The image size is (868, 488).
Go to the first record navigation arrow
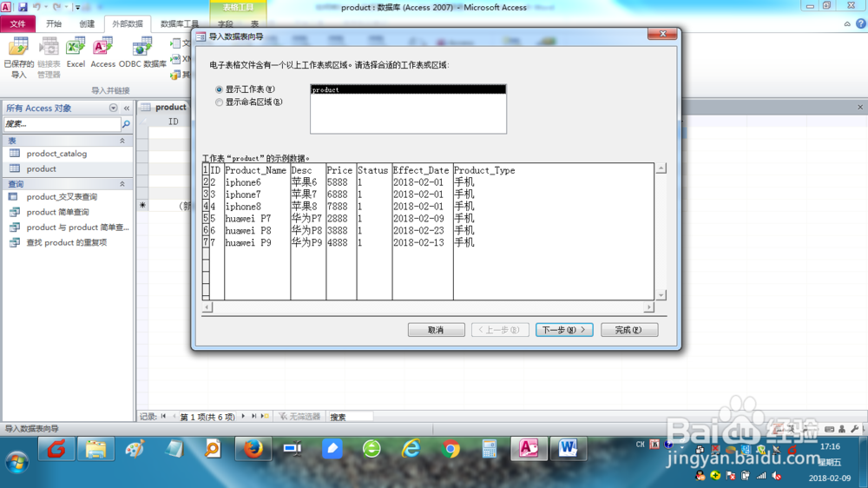[163, 417]
